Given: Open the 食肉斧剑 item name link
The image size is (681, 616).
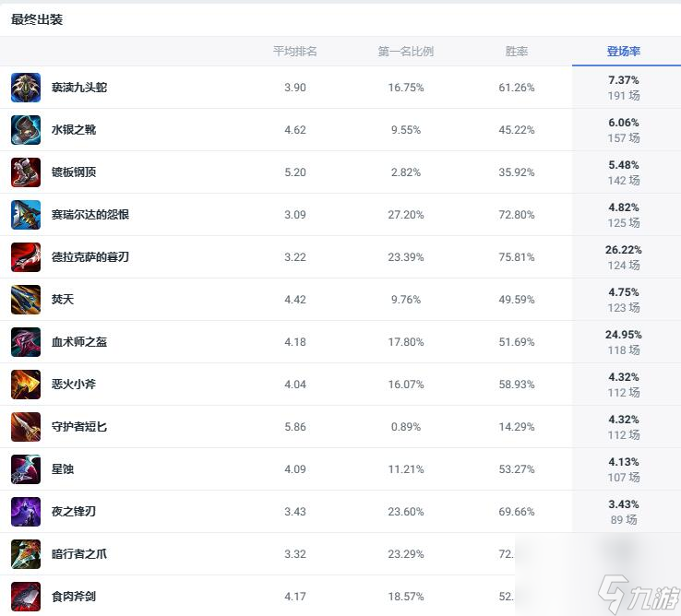Looking at the screenshot, I should point(74,597).
